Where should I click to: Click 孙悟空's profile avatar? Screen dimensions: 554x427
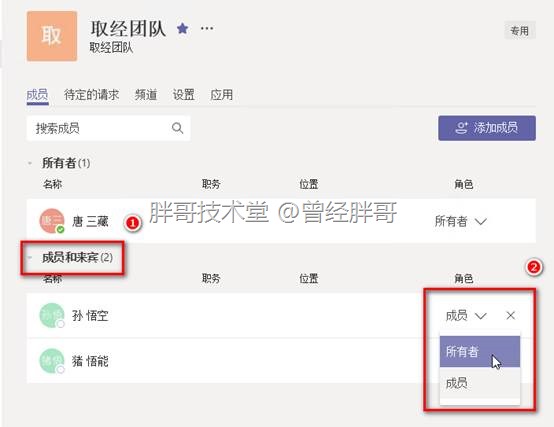[52, 315]
